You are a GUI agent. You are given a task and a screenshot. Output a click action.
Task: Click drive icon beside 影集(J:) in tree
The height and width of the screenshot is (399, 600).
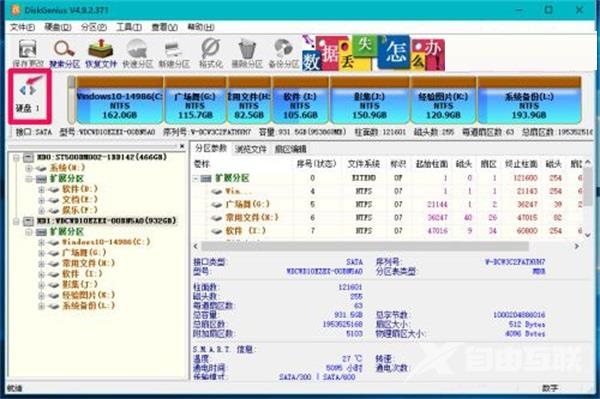click(54, 284)
